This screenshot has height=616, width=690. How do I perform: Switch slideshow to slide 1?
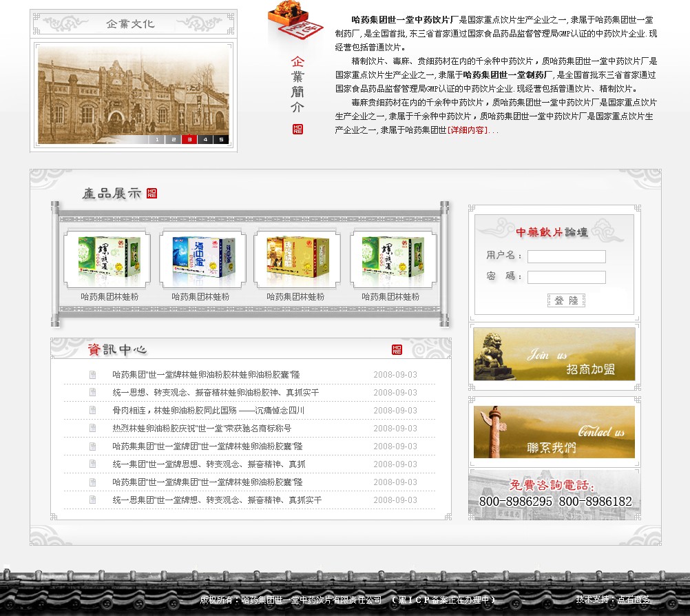157,140
